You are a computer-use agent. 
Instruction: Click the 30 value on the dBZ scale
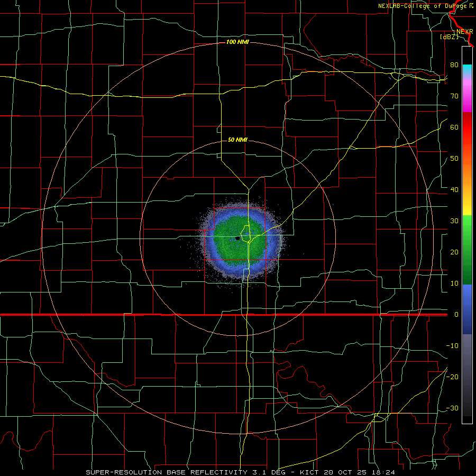454,221
